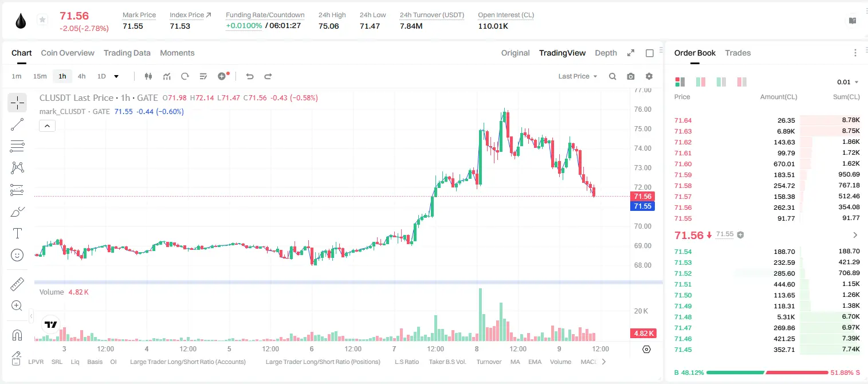
Task: Expand chart to fullscreen
Action: [631, 53]
